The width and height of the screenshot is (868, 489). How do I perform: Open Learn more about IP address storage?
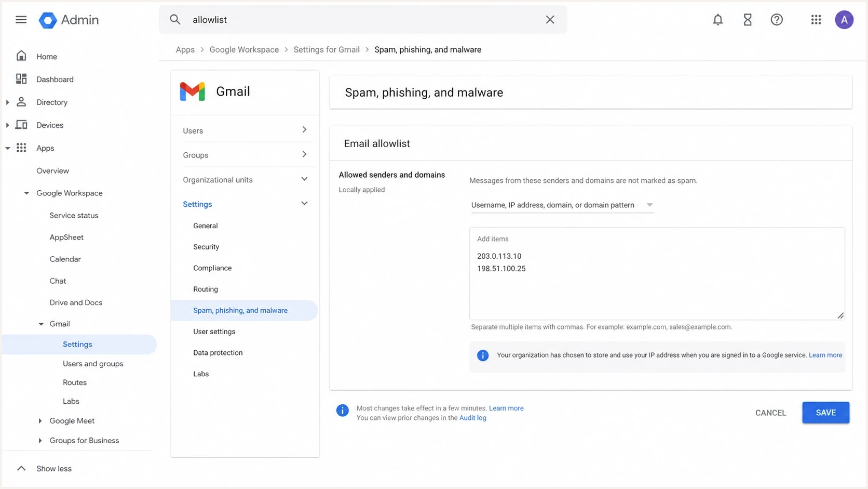pos(825,355)
